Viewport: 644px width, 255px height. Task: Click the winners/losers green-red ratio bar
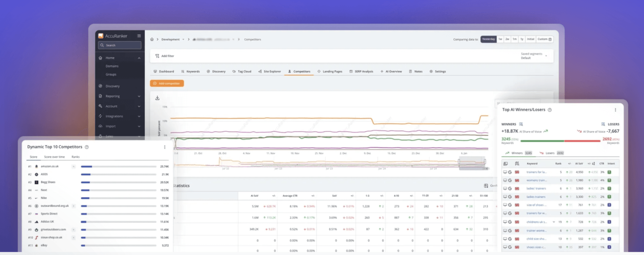click(x=560, y=141)
